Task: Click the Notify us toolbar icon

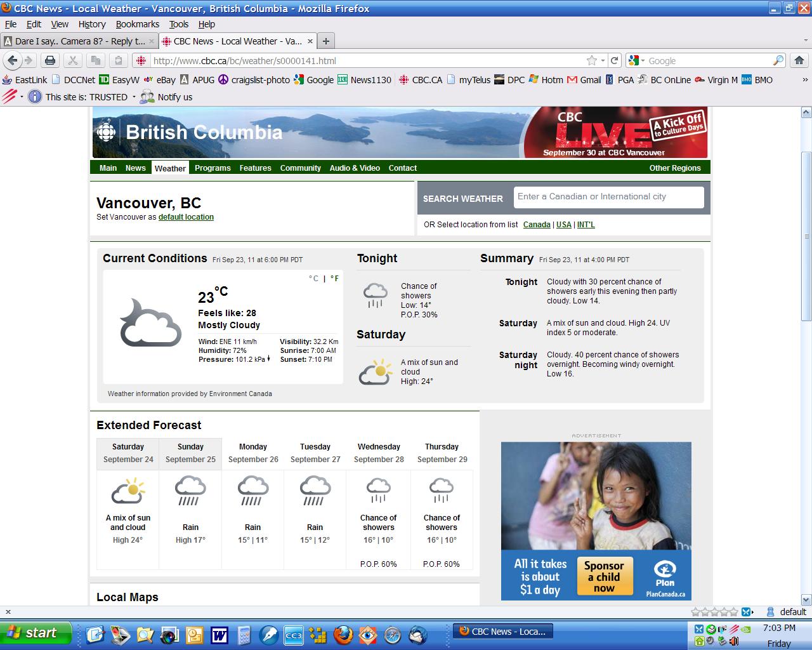Action: pos(166,96)
